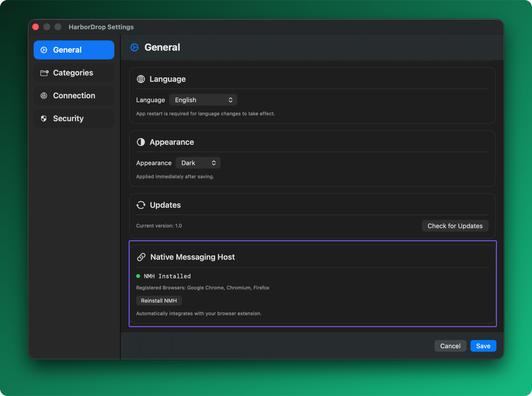This screenshot has height=396, width=532.
Task: Click the General header gear icon
Action: pos(134,47)
